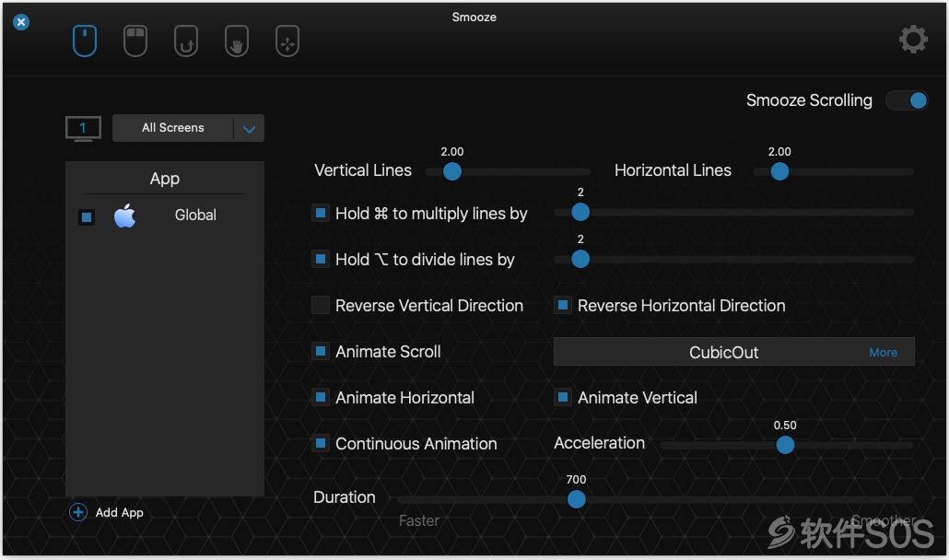Screen dimensions: 949x560
Task: Open preferences with the gear icon
Action: 913,40
